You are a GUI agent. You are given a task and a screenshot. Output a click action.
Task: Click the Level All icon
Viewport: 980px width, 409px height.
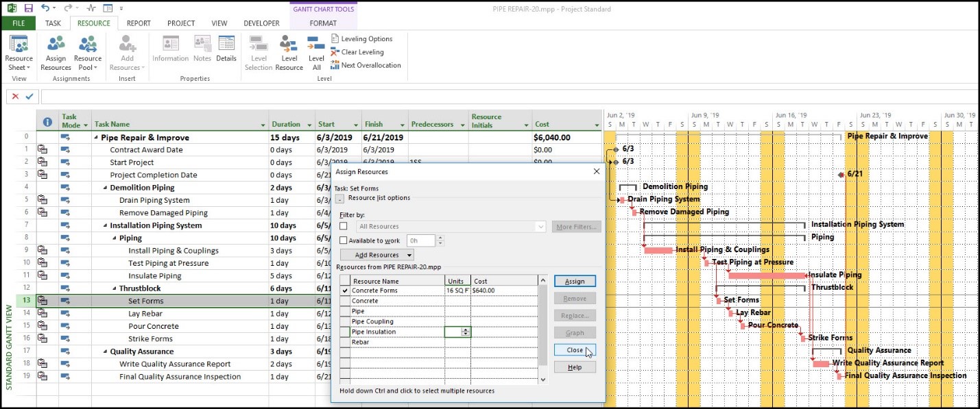(316, 53)
